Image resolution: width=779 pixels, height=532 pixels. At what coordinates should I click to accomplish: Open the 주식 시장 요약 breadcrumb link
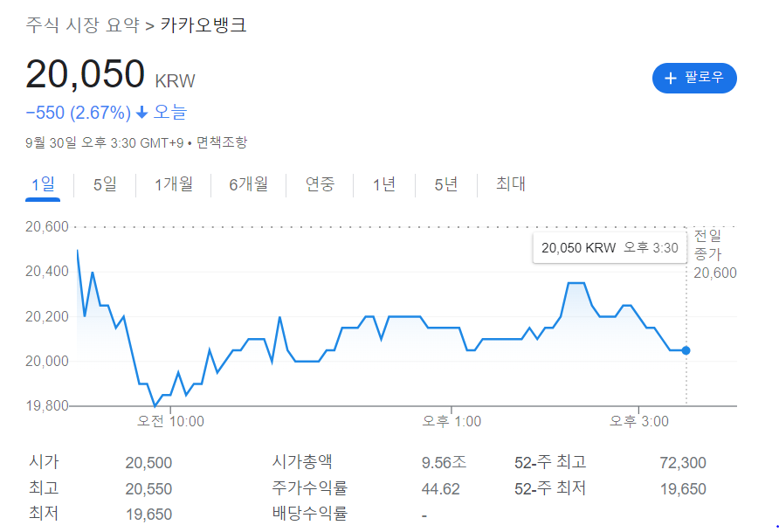point(82,24)
